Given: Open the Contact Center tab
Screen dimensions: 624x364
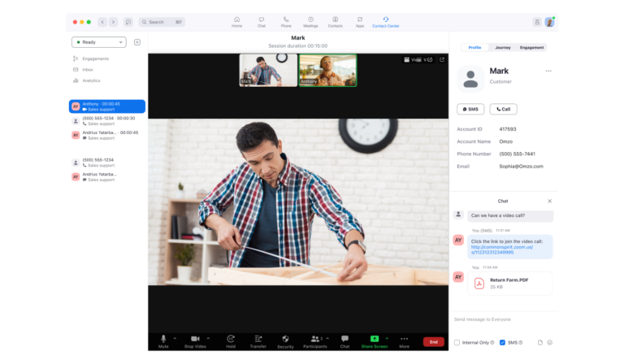Looking at the screenshot, I should tap(386, 22).
